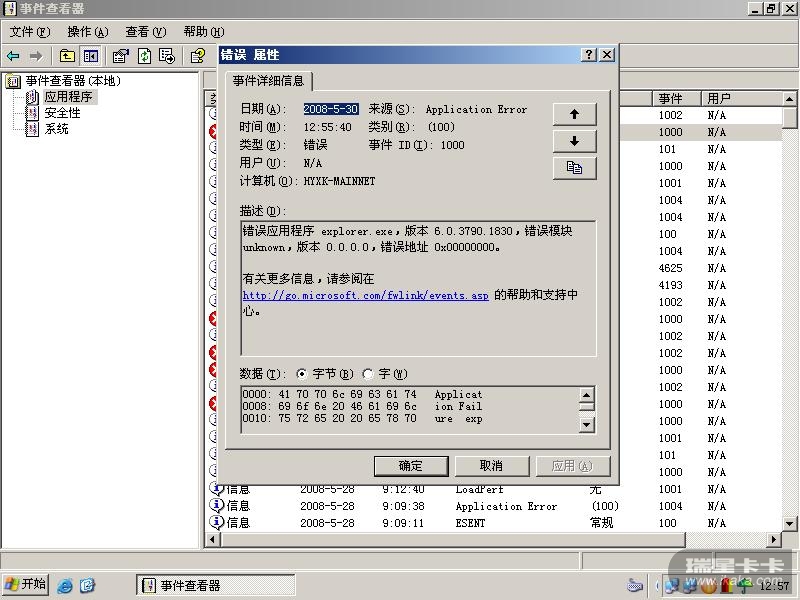The height and width of the screenshot is (600, 800).
Task: Show the next event with down arrow
Action: click(574, 141)
